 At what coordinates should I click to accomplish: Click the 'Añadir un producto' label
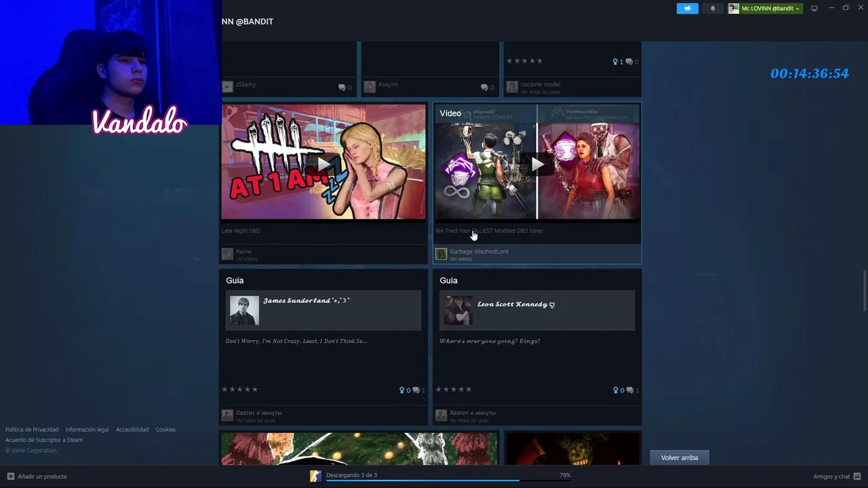42,476
